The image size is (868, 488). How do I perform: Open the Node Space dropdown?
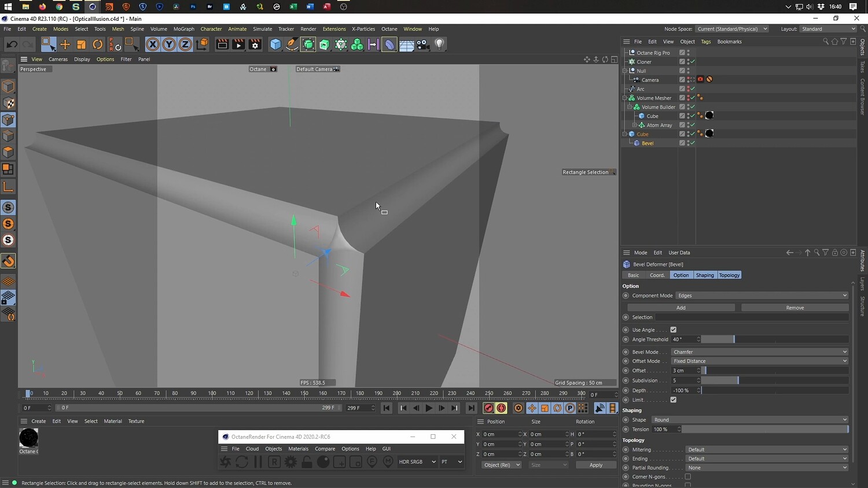pyautogui.click(x=732, y=29)
